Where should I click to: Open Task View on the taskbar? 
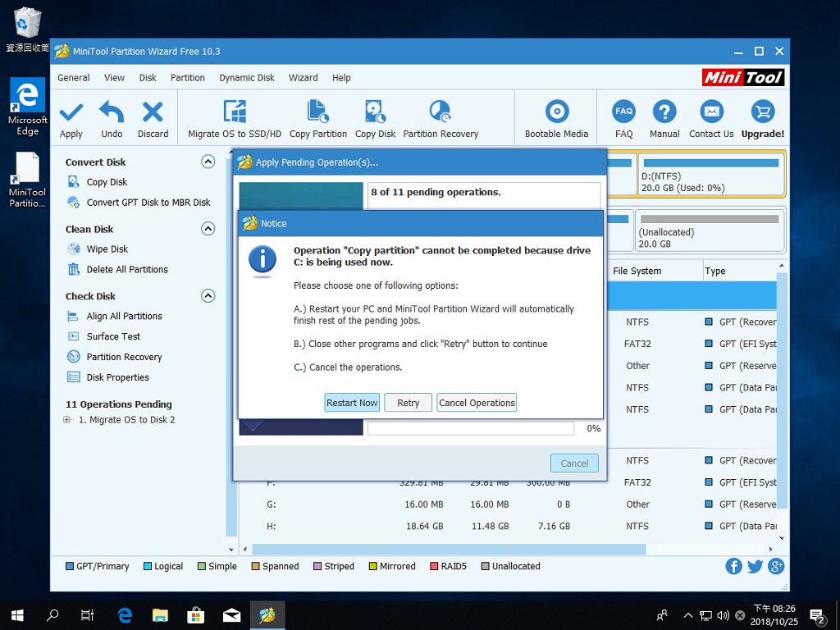87,615
